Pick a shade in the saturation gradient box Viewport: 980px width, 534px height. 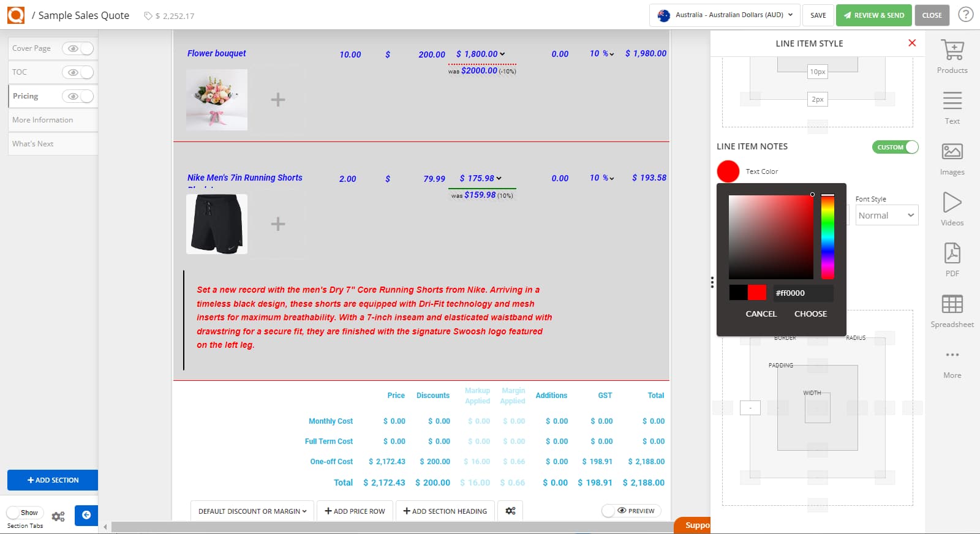(x=771, y=237)
